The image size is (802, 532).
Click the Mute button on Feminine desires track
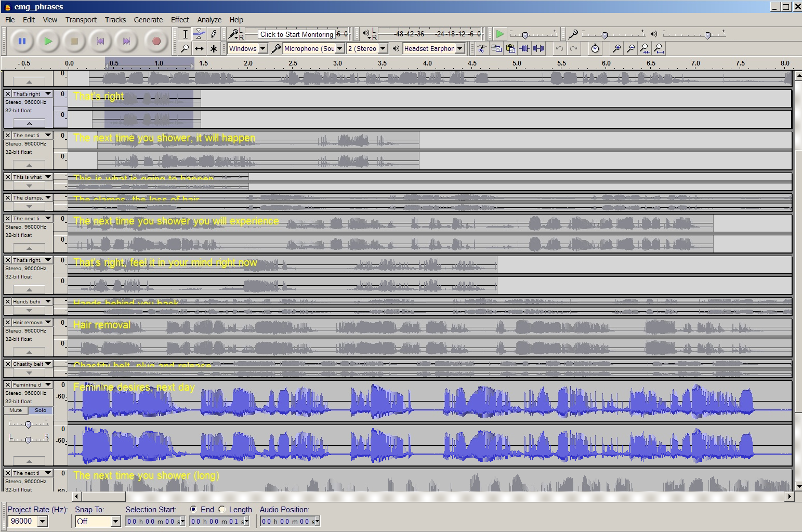tap(16, 410)
